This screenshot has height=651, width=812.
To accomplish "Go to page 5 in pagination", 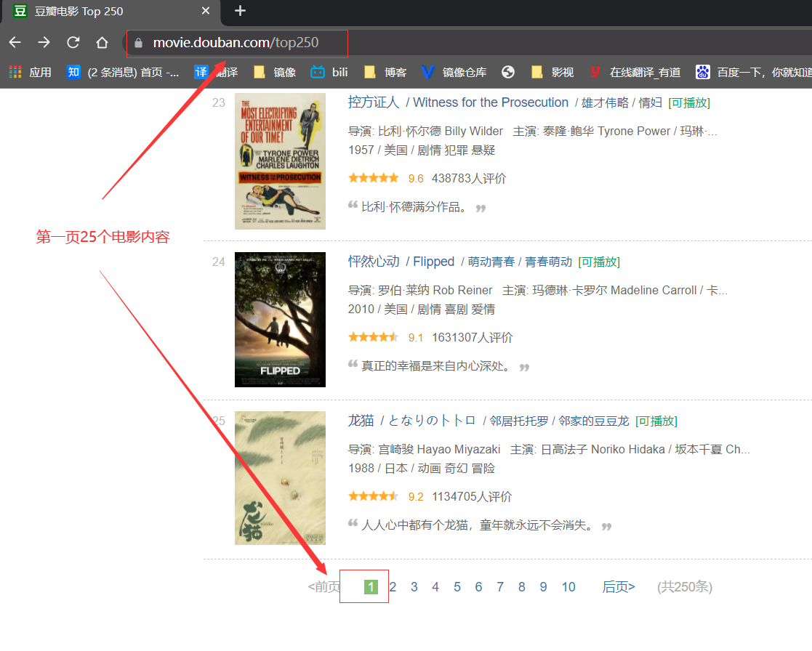I will click(457, 587).
